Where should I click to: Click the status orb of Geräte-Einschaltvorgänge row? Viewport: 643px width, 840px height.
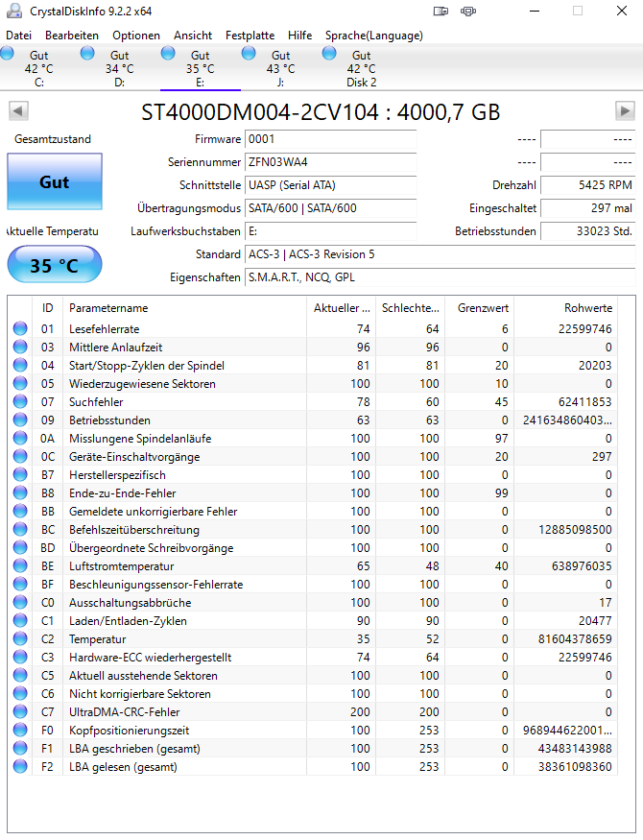(20, 456)
